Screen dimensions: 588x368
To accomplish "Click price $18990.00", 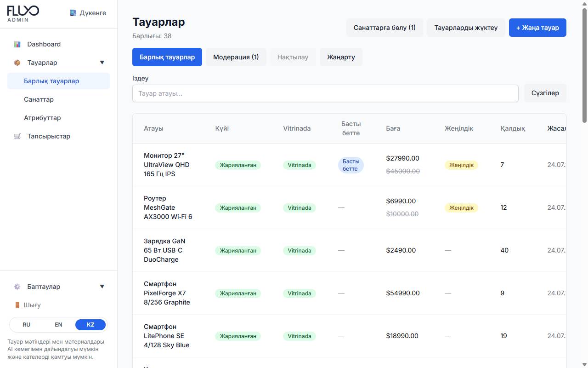I will tap(402, 336).
